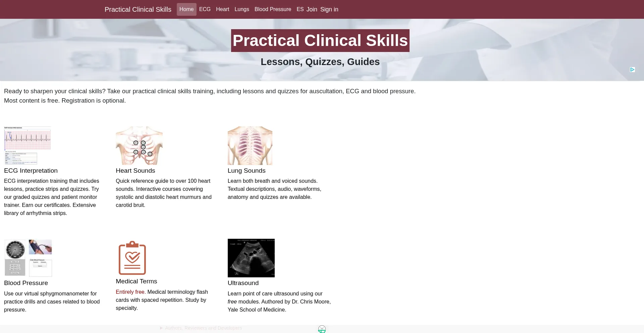Click the Entirely free link under Medical Terms
The image size is (644, 333).
tap(130, 292)
